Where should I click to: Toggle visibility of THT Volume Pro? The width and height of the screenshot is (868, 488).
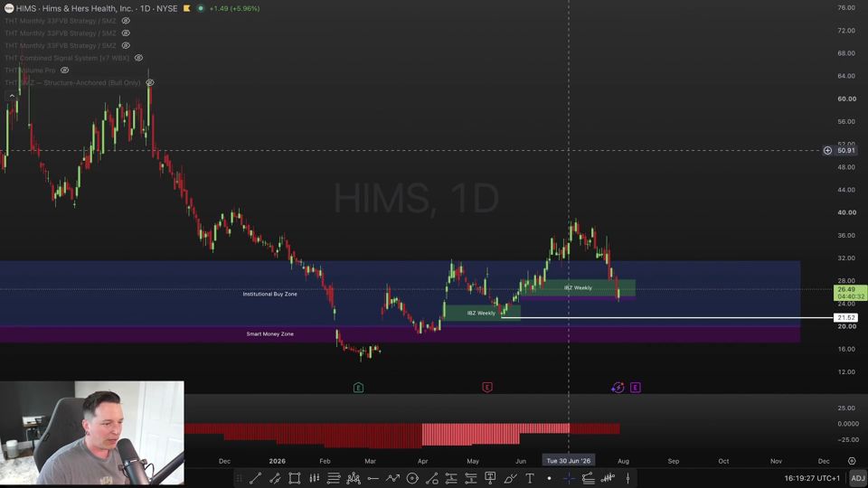(65, 70)
